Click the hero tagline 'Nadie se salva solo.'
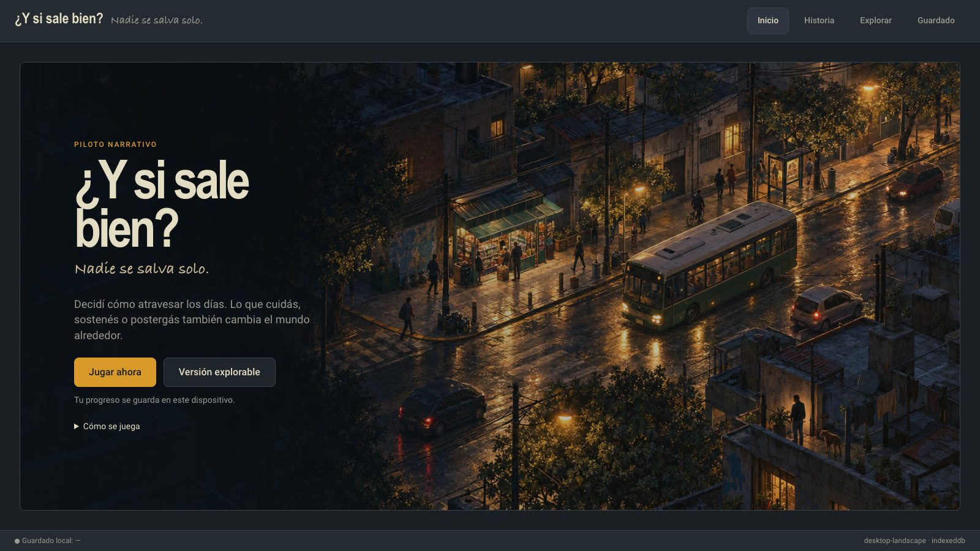The height and width of the screenshot is (551, 980). (x=141, y=268)
